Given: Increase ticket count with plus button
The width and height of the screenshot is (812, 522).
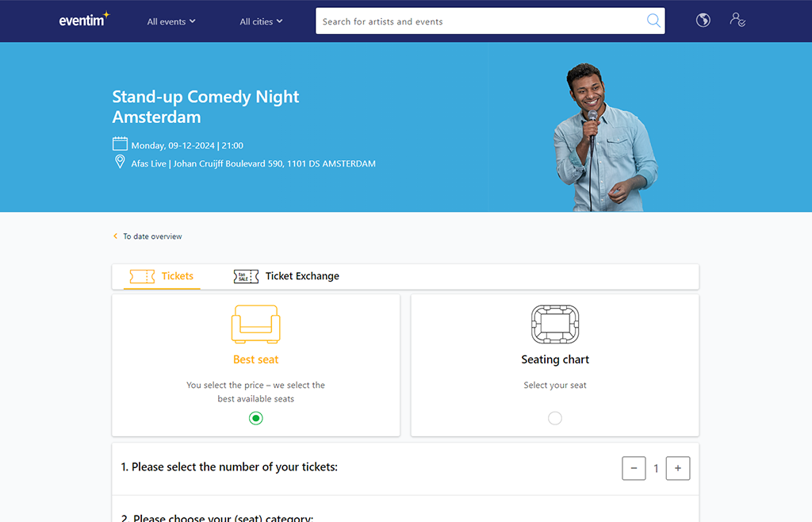Looking at the screenshot, I should (x=677, y=468).
